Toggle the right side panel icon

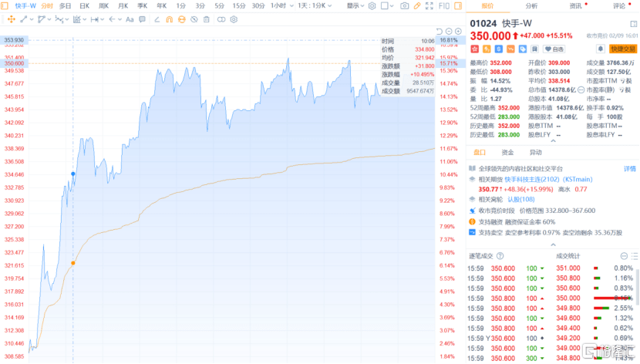[458, 5]
